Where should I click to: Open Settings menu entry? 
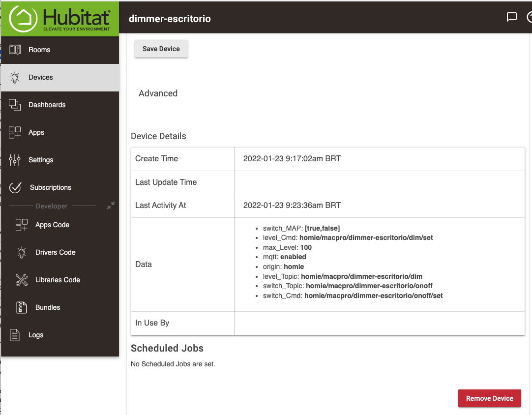[41, 160]
